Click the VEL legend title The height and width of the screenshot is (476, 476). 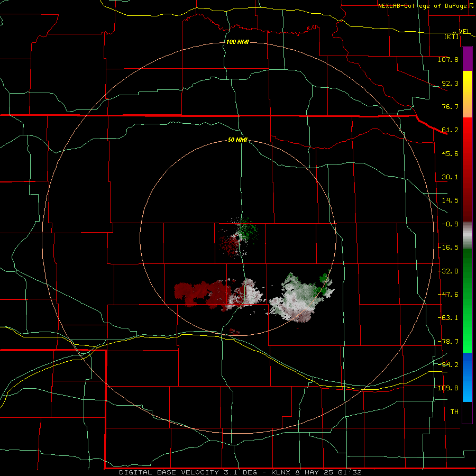(464, 31)
